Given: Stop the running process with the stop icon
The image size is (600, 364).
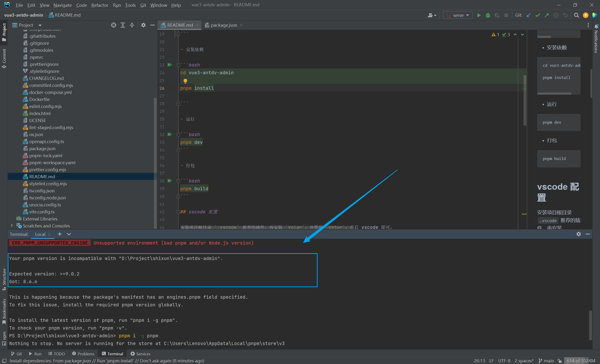Looking at the screenshot, I should [506, 15].
